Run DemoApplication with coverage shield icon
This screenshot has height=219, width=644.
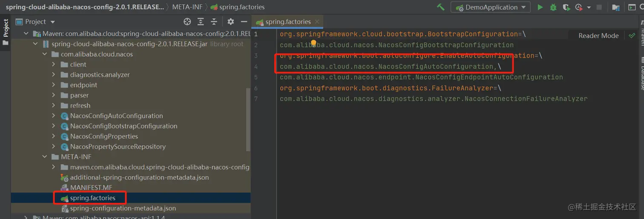pos(566,7)
